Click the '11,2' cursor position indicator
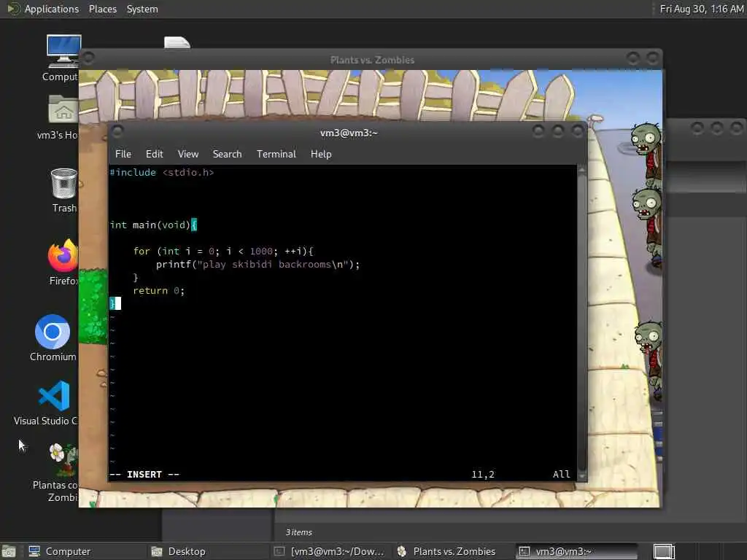The width and height of the screenshot is (747, 560). click(483, 474)
